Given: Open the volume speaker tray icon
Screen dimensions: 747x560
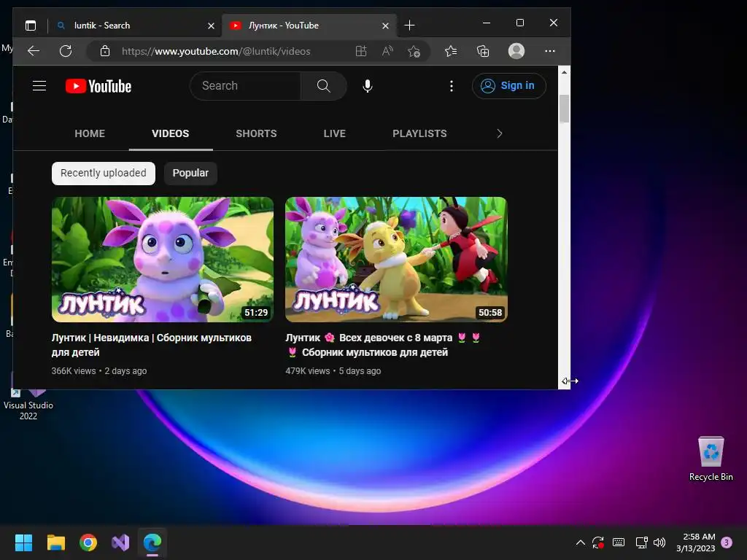Looking at the screenshot, I should click(x=659, y=542).
